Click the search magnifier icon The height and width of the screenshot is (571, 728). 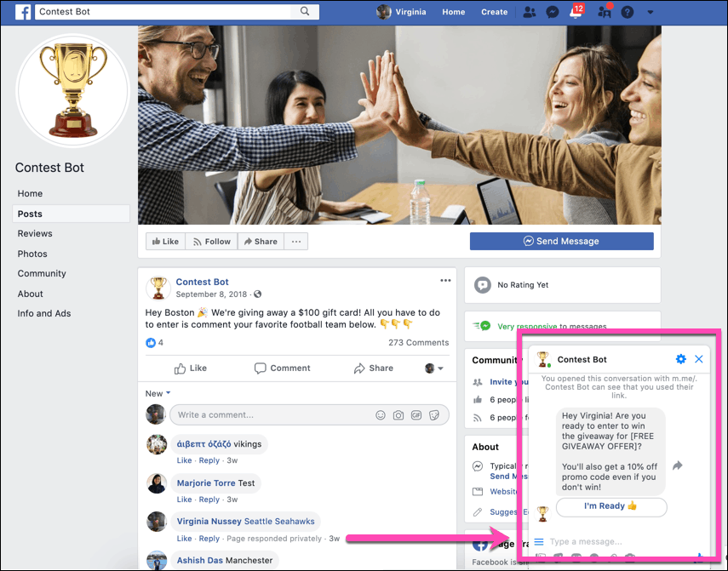pos(304,12)
